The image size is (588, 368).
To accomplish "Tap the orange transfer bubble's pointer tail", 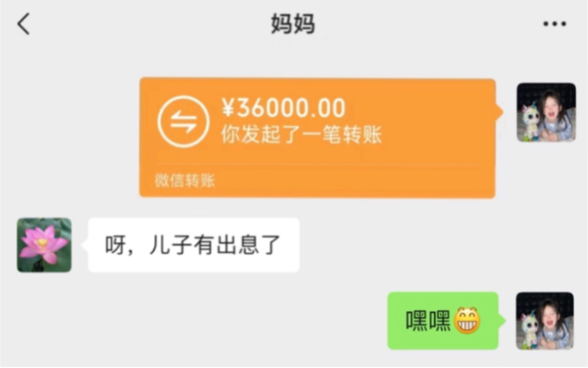I will click(499, 112).
